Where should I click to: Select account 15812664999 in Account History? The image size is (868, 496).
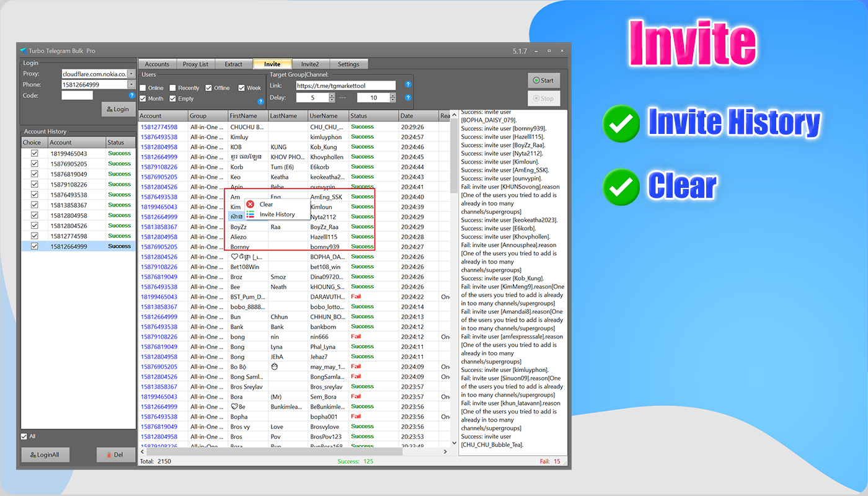[x=78, y=246]
